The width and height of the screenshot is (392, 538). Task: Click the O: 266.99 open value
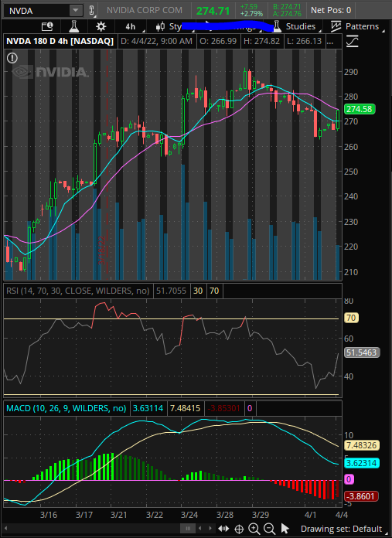[218, 41]
